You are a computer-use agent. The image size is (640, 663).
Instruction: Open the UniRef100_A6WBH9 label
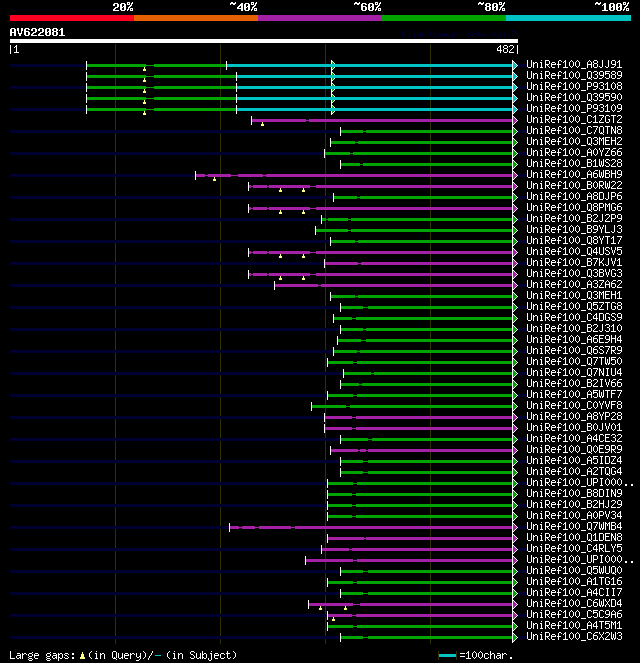click(x=574, y=175)
